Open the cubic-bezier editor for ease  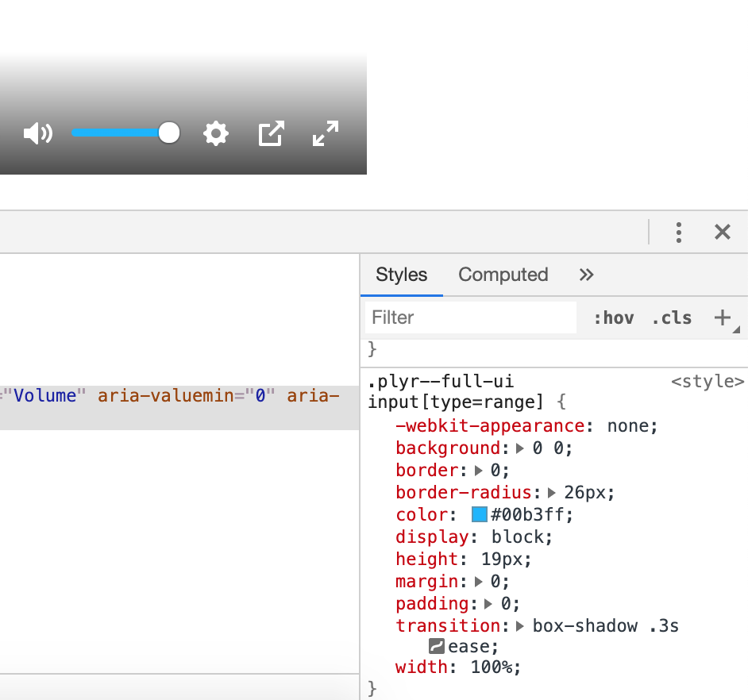(436, 646)
